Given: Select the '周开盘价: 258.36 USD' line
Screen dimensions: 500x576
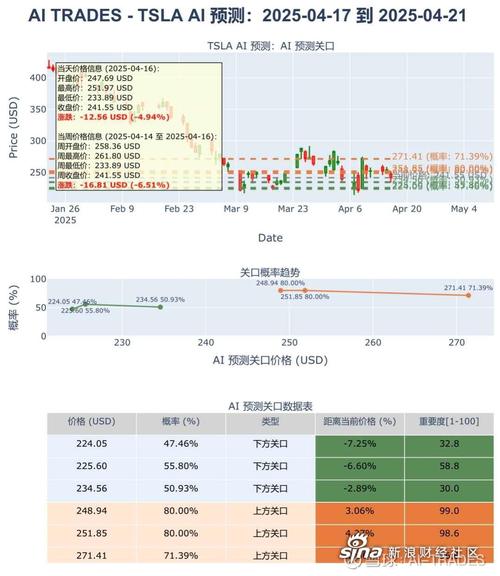Looking at the screenshot, I should click(99, 146).
